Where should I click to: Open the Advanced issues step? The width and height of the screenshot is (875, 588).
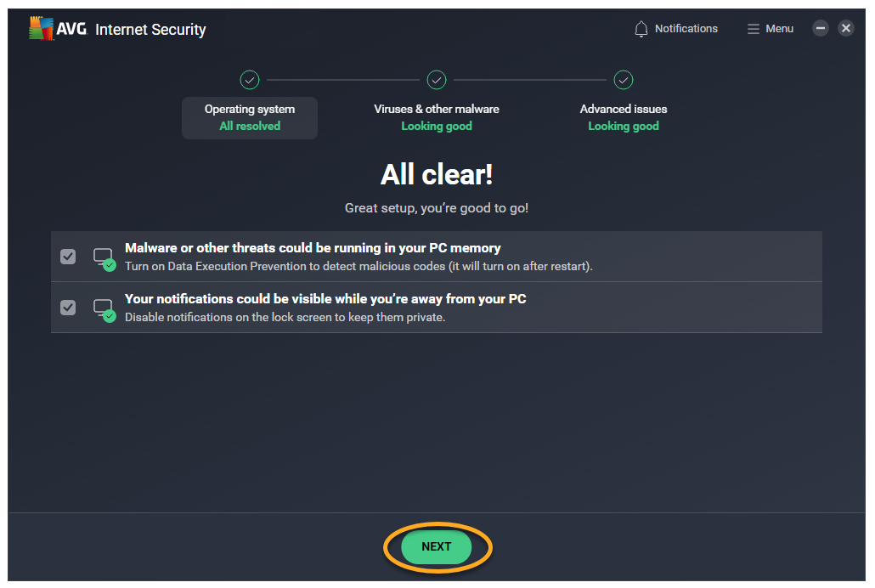point(624,117)
